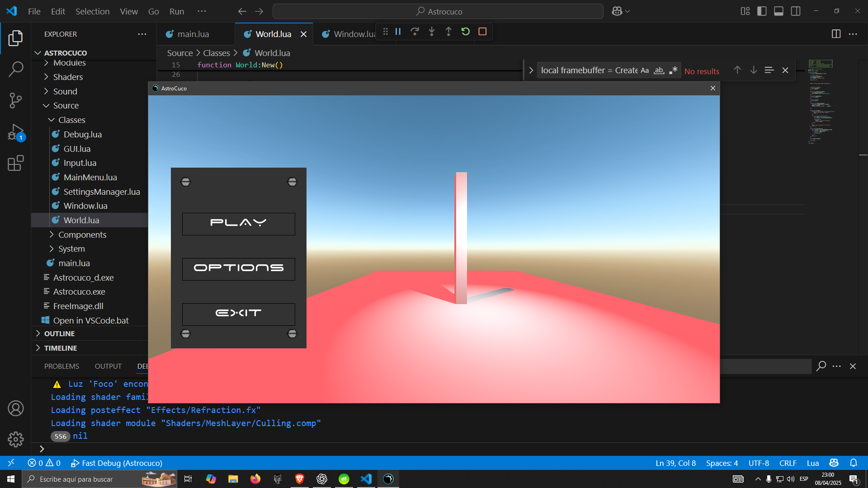Click the PLAY button in the game
The width and height of the screenshot is (868, 488).
click(x=238, y=224)
